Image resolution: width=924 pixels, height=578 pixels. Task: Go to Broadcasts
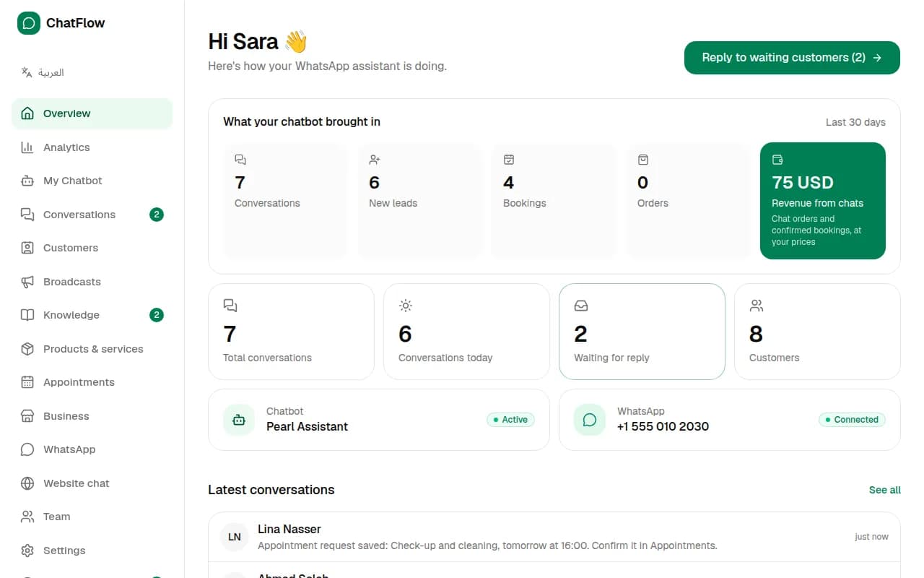click(92, 282)
